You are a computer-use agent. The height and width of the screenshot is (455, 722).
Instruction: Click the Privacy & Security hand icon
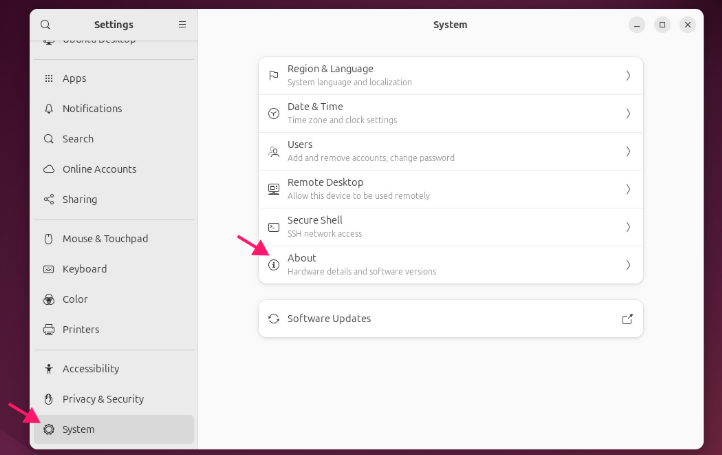coord(49,399)
